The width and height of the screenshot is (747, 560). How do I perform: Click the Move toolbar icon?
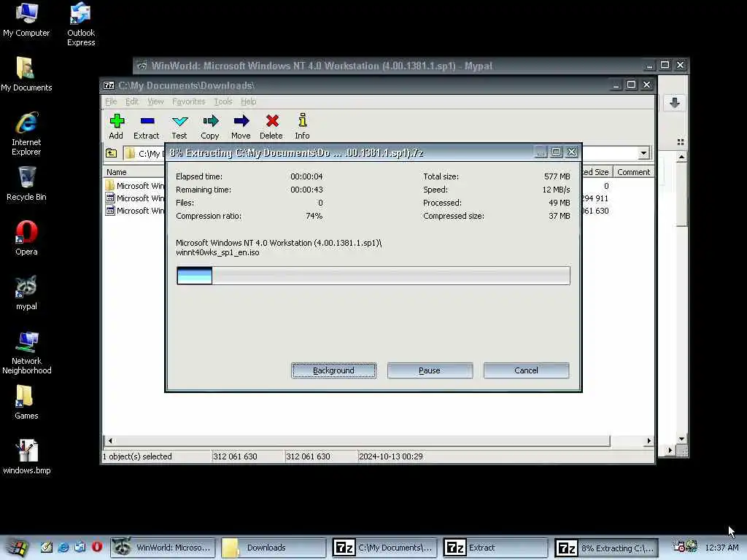(241, 126)
